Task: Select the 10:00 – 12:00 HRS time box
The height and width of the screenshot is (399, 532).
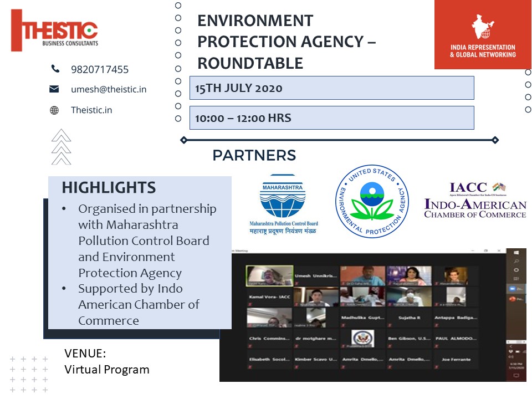Action: pos(331,118)
